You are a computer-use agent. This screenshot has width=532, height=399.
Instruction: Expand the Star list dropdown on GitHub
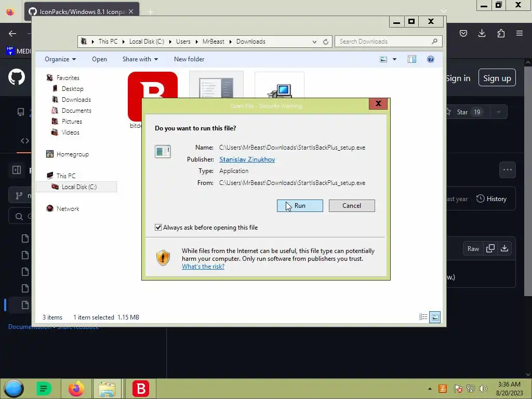[x=499, y=112]
